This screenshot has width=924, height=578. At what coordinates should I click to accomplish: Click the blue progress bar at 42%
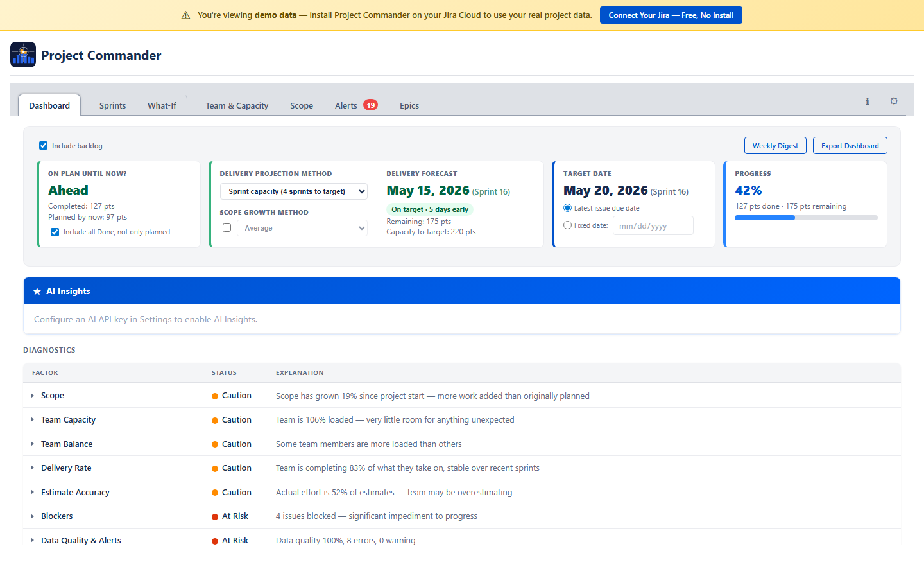pyautogui.click(x=764, y=218)
